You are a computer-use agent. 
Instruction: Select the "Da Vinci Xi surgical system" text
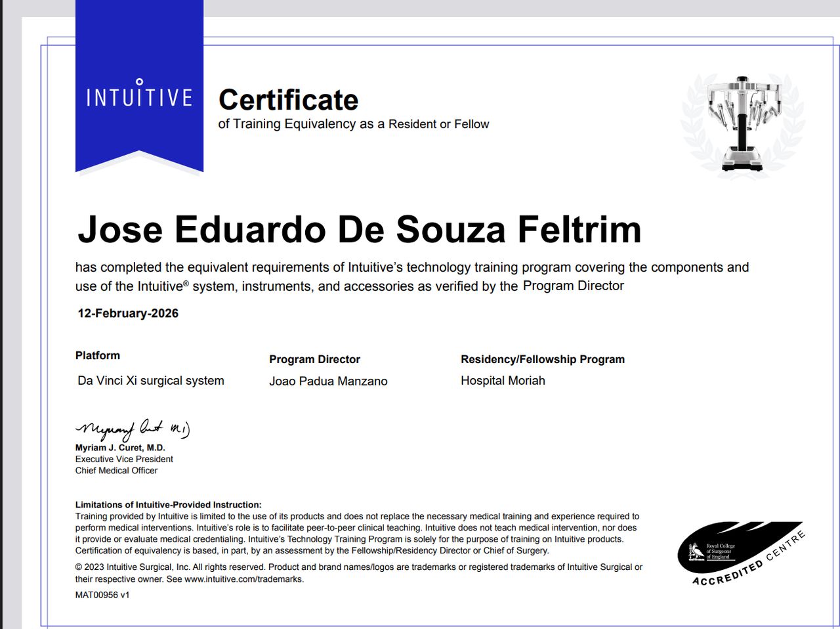click(x=151, y=381)
